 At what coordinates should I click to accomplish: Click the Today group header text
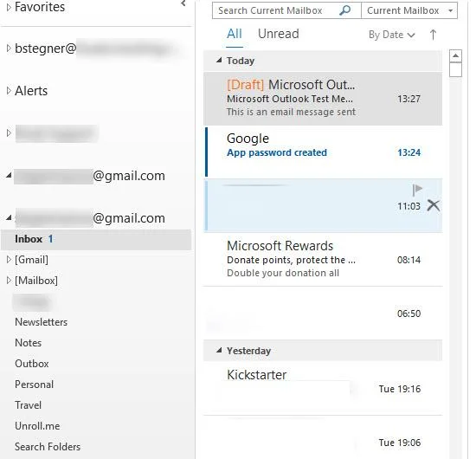[x=241, y=61]
